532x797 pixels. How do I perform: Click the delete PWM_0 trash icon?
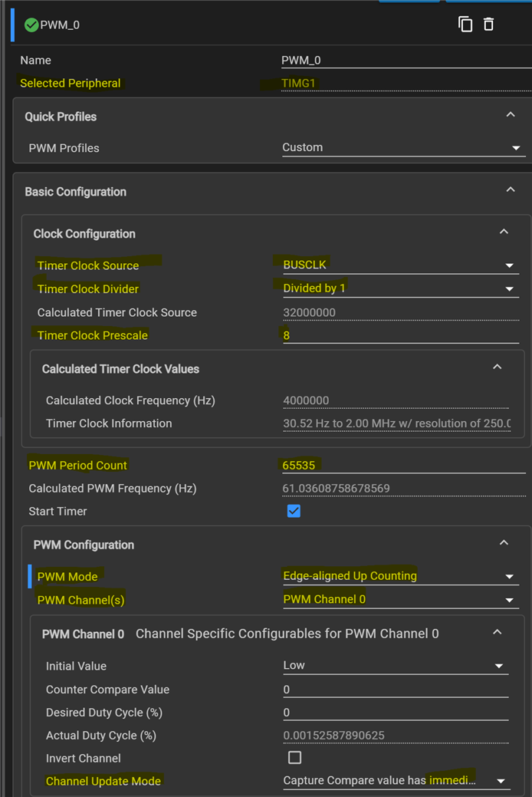[489, 25]
